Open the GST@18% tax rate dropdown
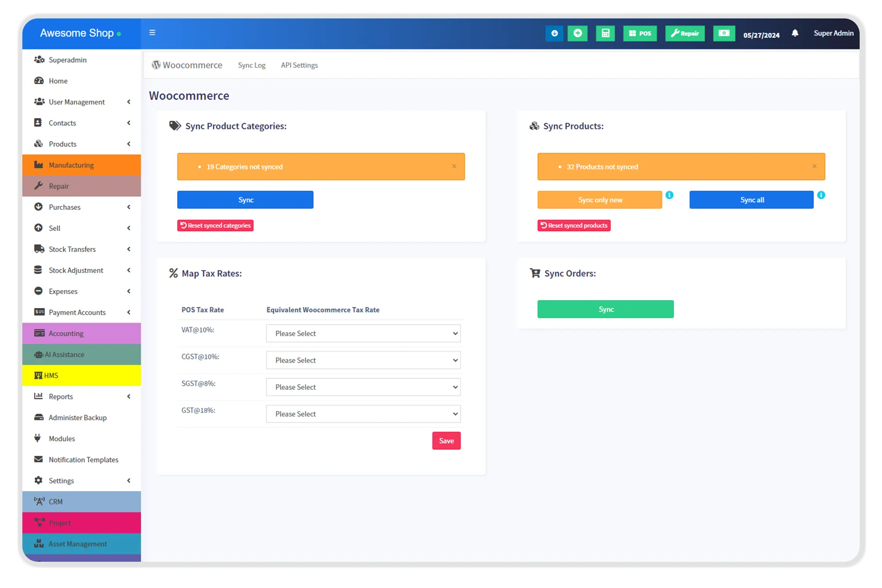The image size is (882, 588). [363, 414]
